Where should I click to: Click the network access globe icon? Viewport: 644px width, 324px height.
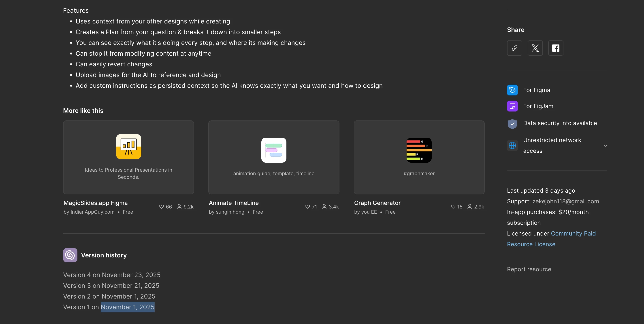pyautogui.click(x=512, y=145)
